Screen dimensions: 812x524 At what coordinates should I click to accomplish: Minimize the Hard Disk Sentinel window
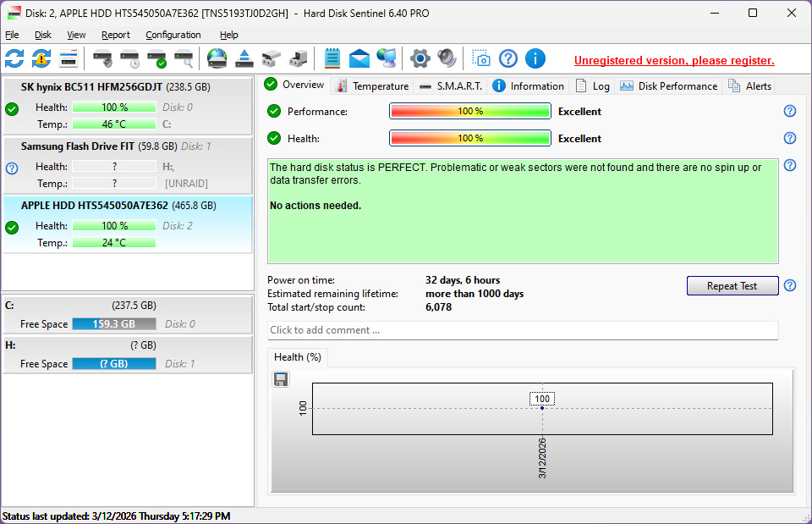[x=716, y=13]
